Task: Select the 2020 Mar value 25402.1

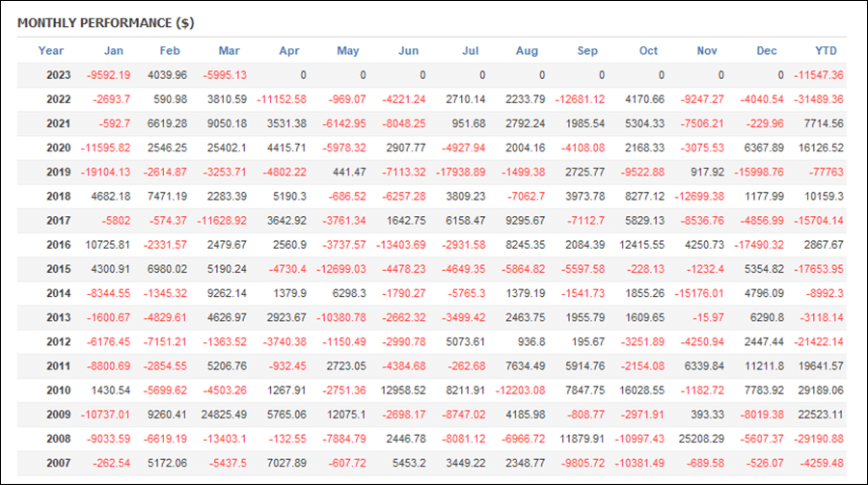Action: pos(227,148)
